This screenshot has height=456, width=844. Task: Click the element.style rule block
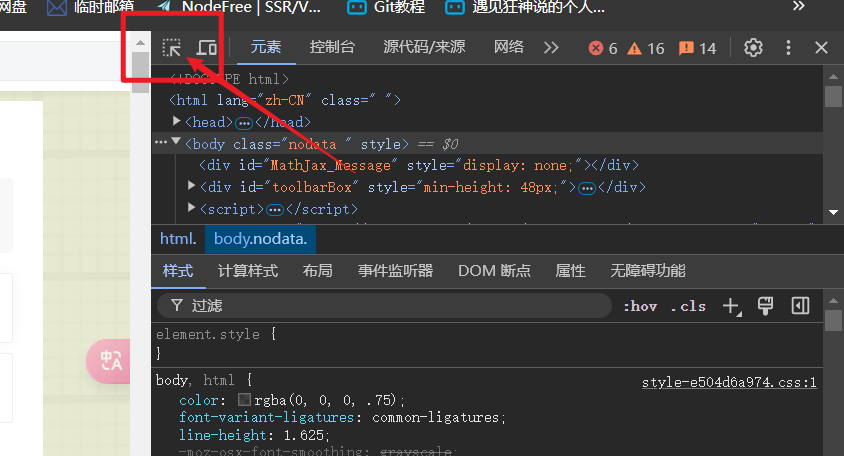pos(487,343)
